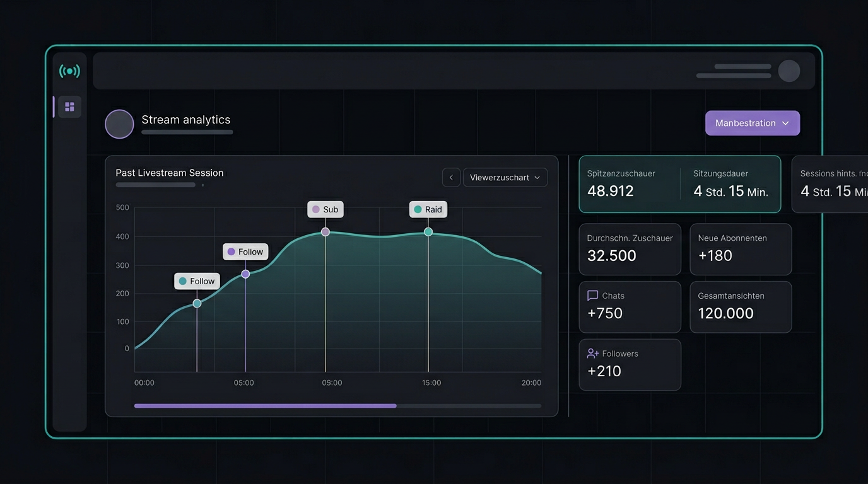This screenshot has width=868, height=484.
Task: Click the back chevron beside Viewerzuschart
Action: point(451,177)
